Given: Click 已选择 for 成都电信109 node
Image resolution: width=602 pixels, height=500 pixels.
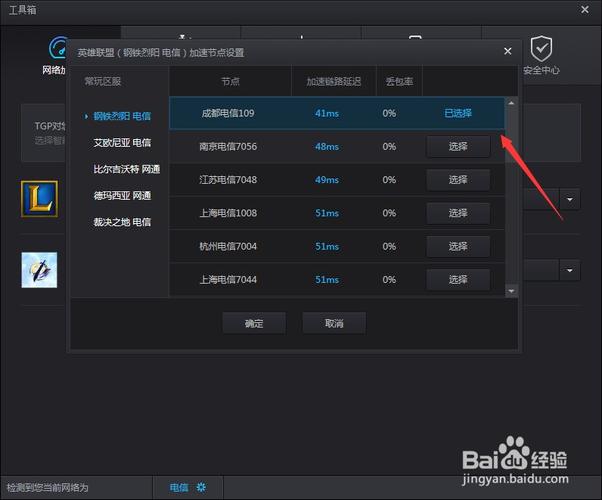Looking at the screenshot, I should click(x=458, y=113).
